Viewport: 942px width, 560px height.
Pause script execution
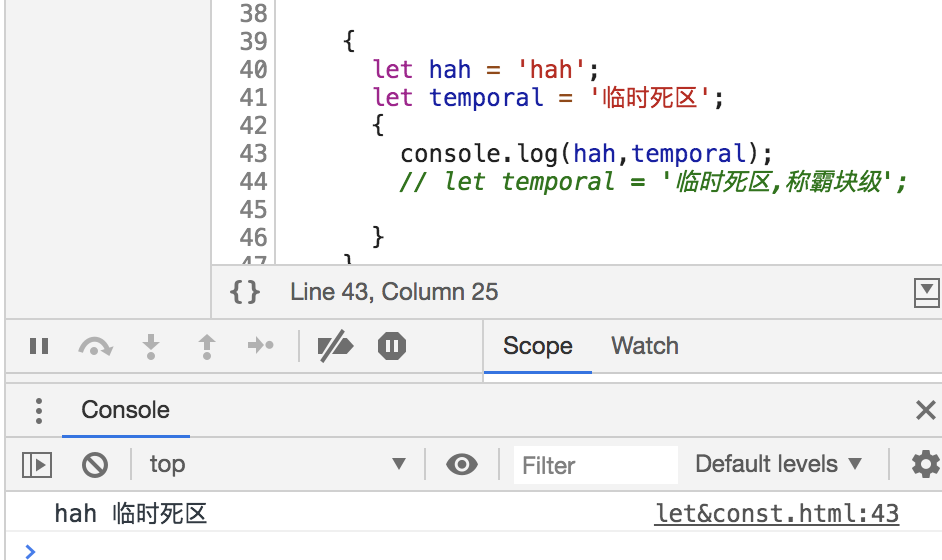pos(39,347)
